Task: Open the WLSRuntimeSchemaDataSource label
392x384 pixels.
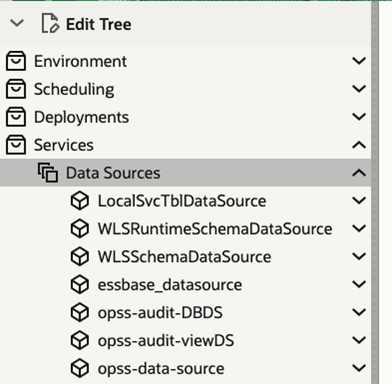Action: coord(215,229)
